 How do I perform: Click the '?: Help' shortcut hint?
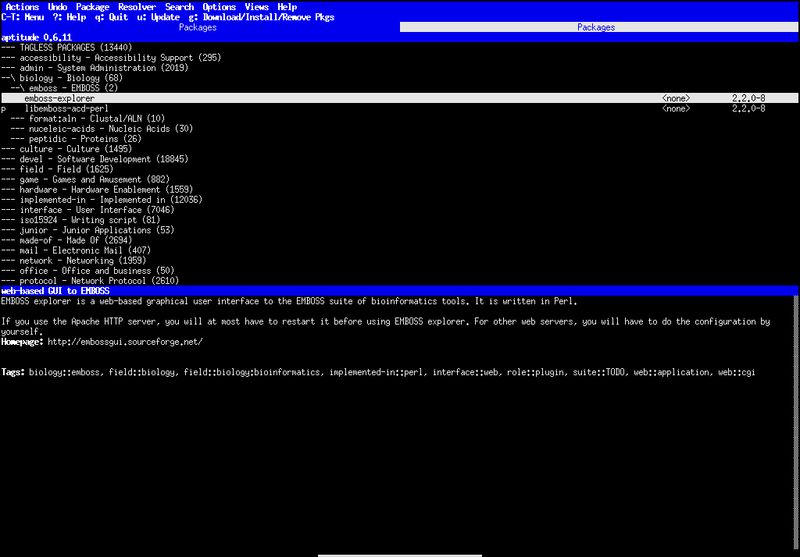(x=69, y=17)
